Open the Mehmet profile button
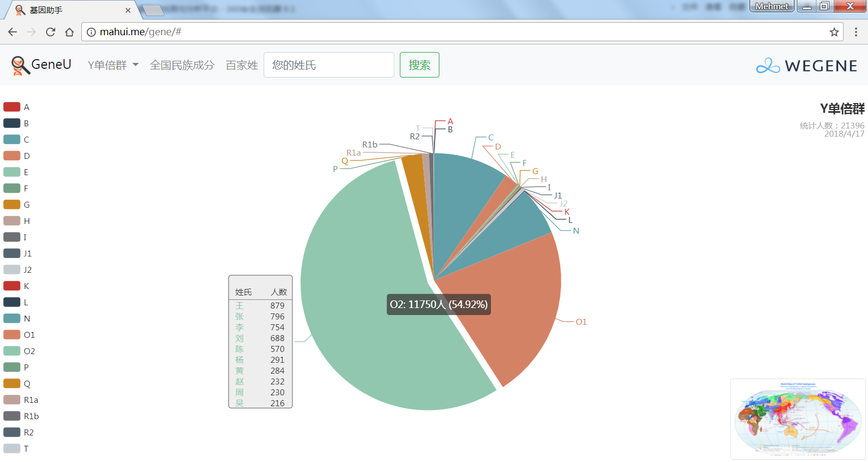This screenshot has height=462, width=868. pyautogui.click(x=771, y=6)
